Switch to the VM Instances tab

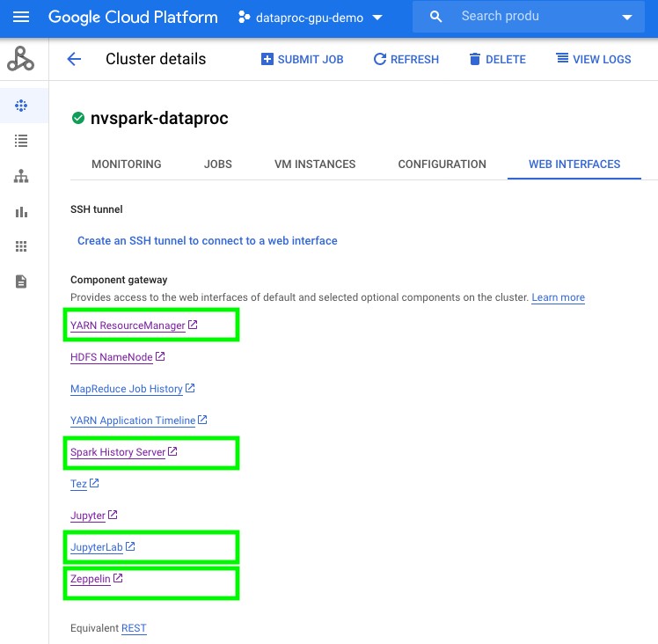314,165
